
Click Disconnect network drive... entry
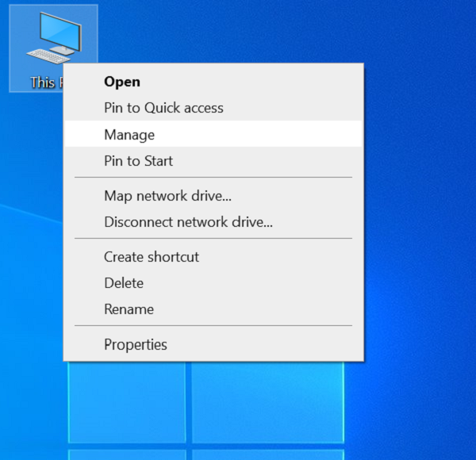click(x=188, y=222)
